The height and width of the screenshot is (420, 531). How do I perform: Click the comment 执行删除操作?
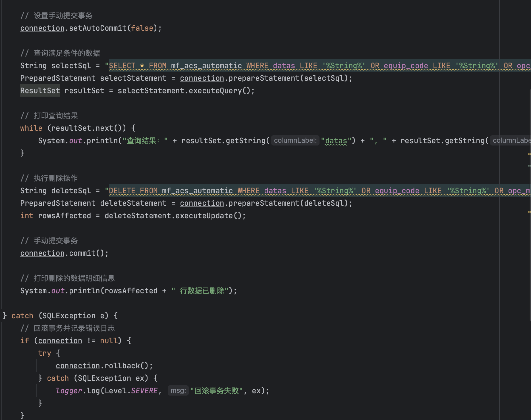tap(49, 178)
